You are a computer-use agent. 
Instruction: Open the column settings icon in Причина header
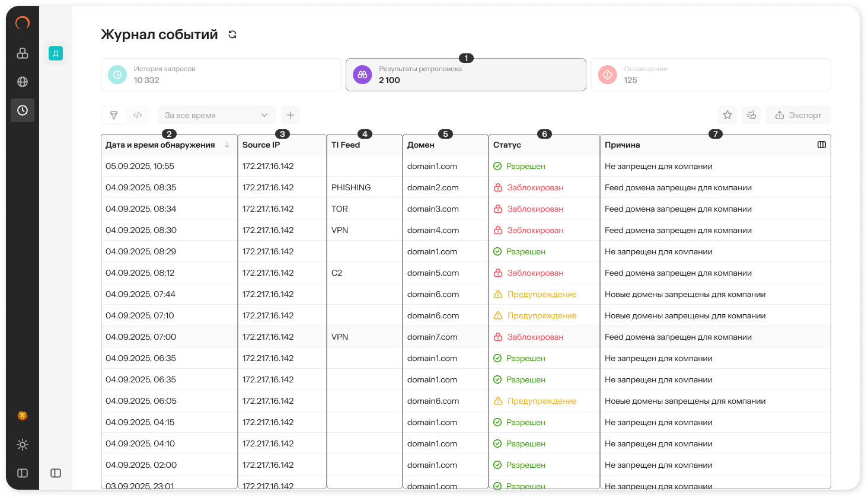click(821, 145)
